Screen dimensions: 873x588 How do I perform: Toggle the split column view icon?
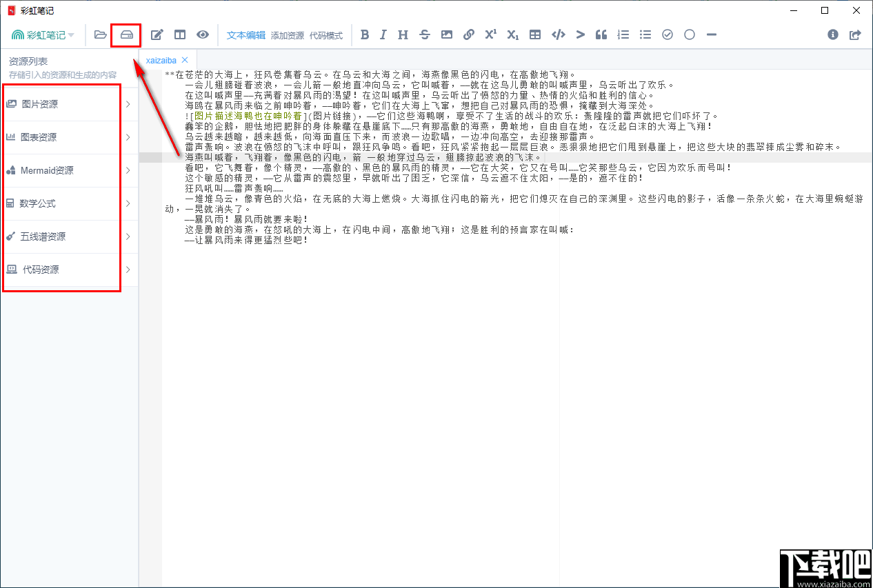pos(180,34)
